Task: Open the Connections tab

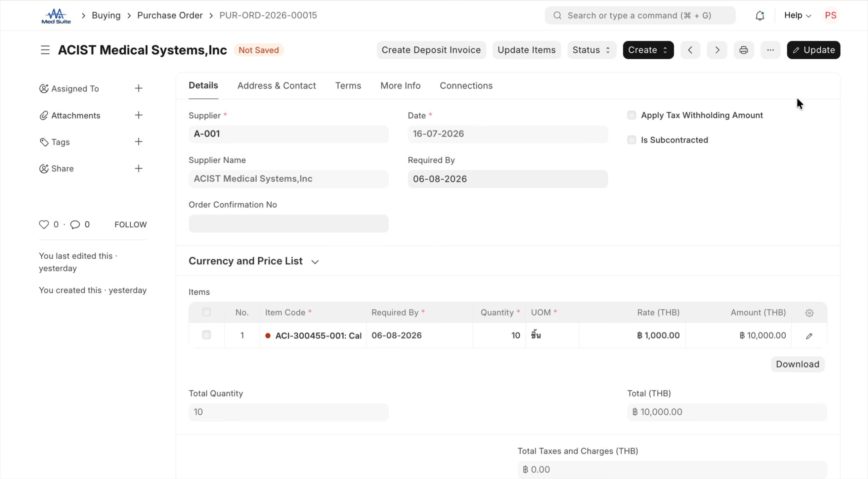Action: 466,86
